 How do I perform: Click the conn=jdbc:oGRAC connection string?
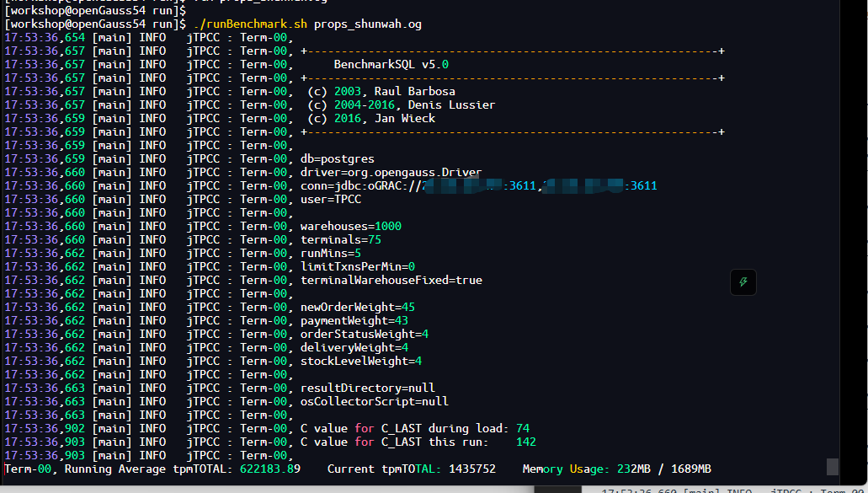click(478, 185)
